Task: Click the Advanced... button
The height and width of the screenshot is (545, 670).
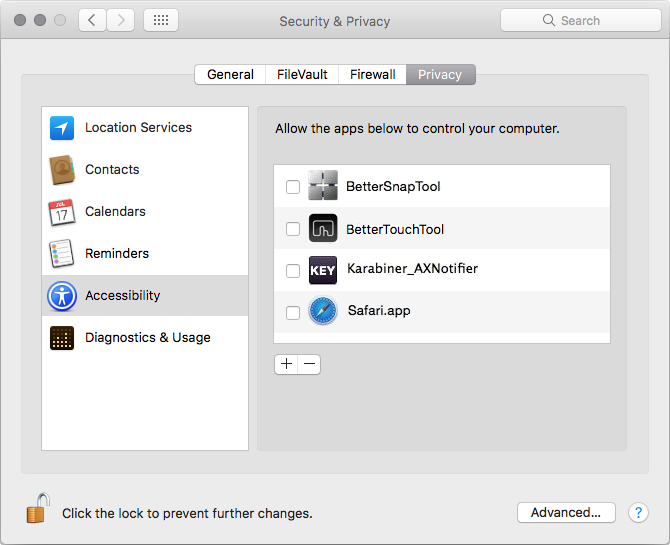Action: 566,512
